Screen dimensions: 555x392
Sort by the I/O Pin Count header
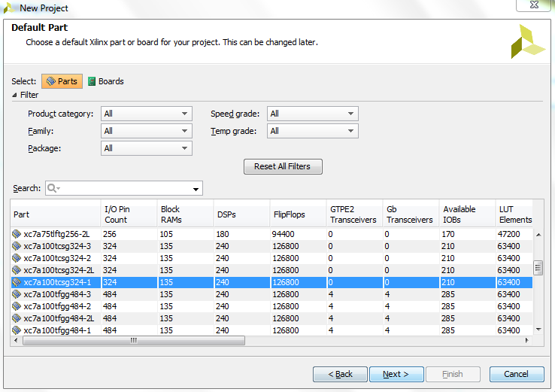[129, 214]
